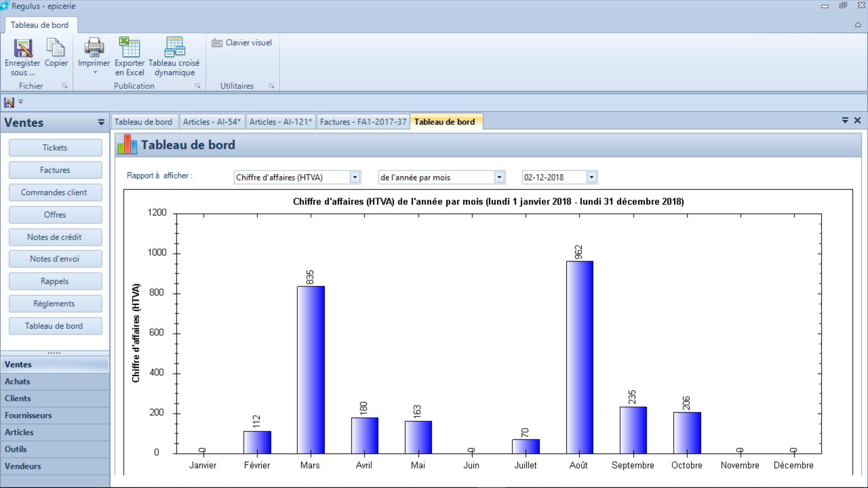Select the Fournisseurs navigation group
The width and height of the screenshot is (868, 488).
55,415
